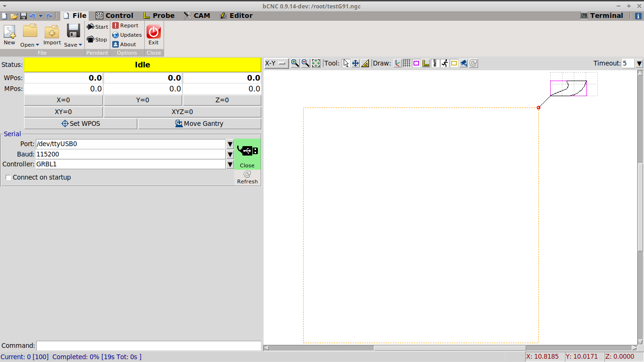Expand the Timeout dropdown arrow
Viewport: 644px width, 362px height.
(639, 63)
